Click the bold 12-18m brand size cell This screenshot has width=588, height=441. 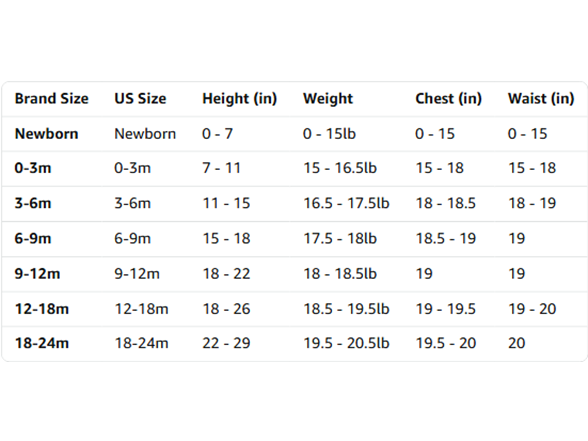[x=42, y=309]
